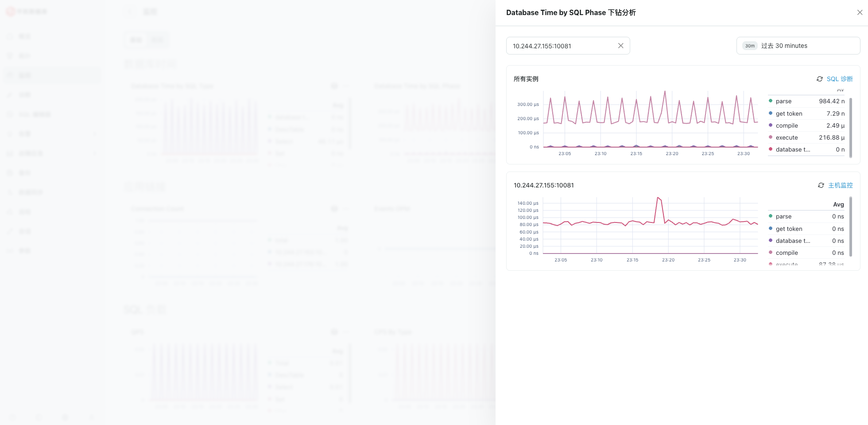Hide the compile series in 所有实例 legend

pyautogui.click(x=787, y=125)
